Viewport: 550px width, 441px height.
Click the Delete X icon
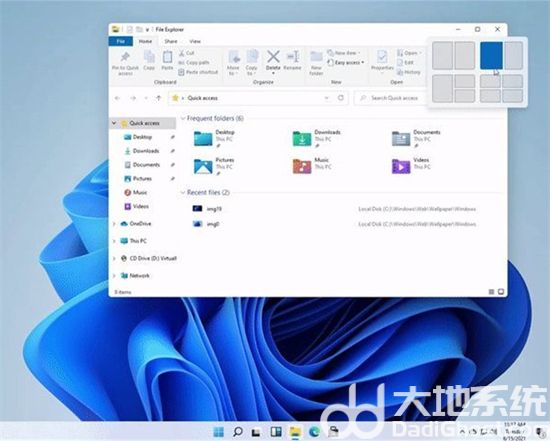pyautogui.click(x=273, y=56)
